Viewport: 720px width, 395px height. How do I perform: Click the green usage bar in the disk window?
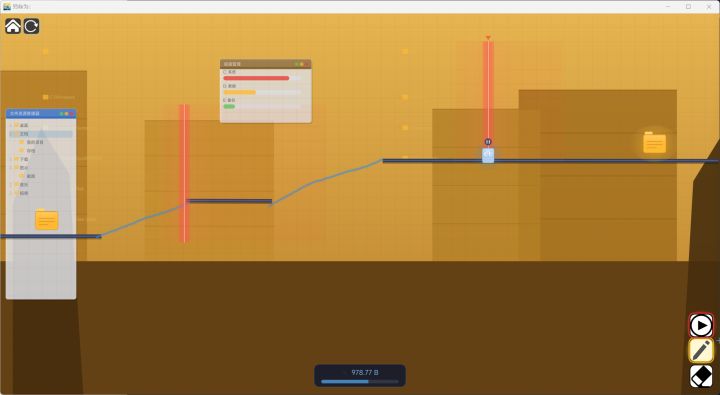tap(229, 106)
